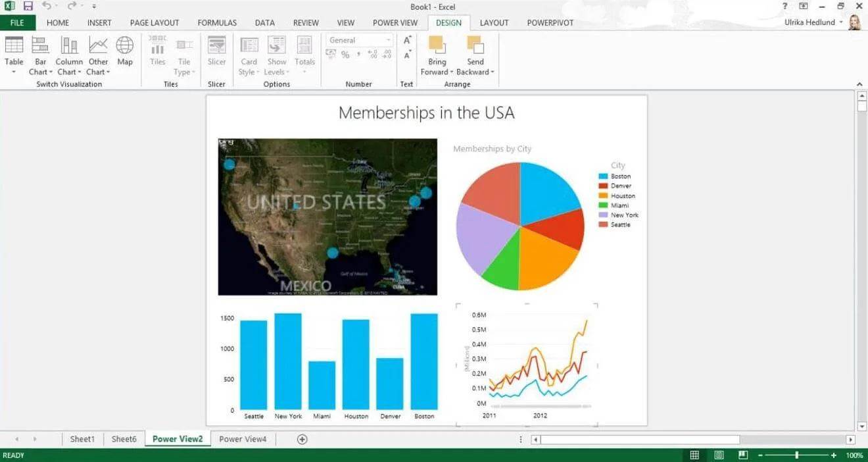Open the Power View4 sheet tab
Screen dimensions: 868x462
(243, 439)
